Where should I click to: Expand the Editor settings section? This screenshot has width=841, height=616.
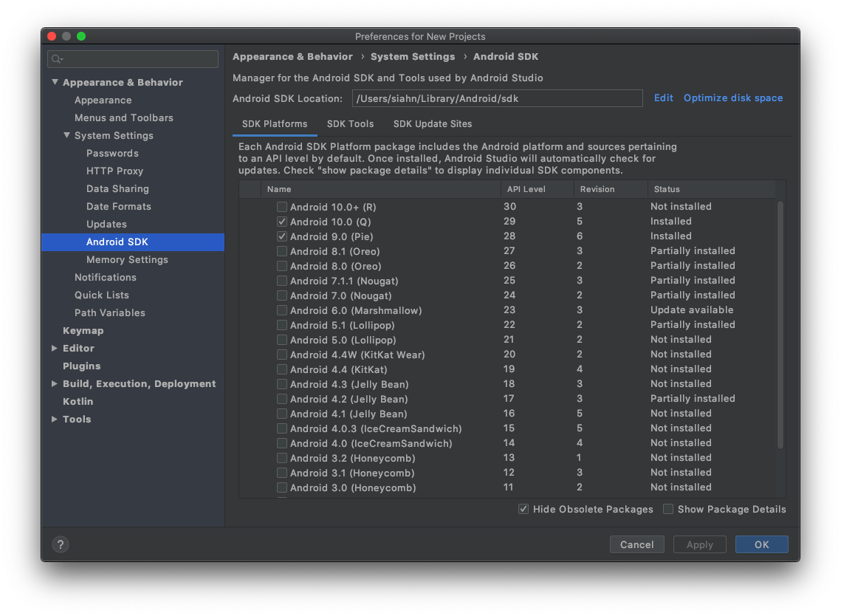click(x=55, y=348)
